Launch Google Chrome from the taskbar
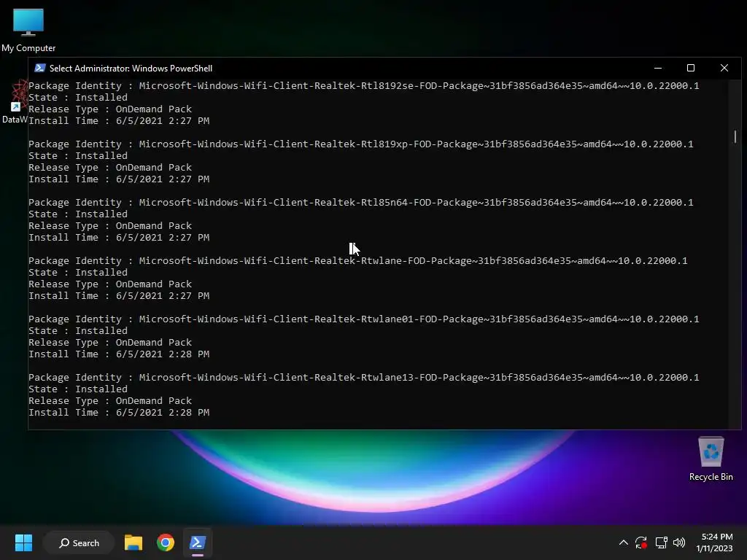The image size is (747, 560). [x=166, y=542]
